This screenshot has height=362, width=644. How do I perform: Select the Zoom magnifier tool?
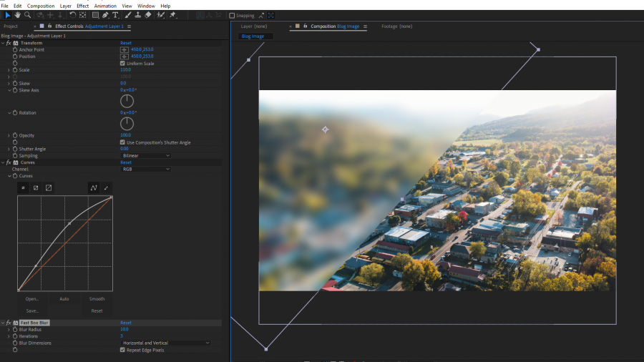[x=27, y=15]
